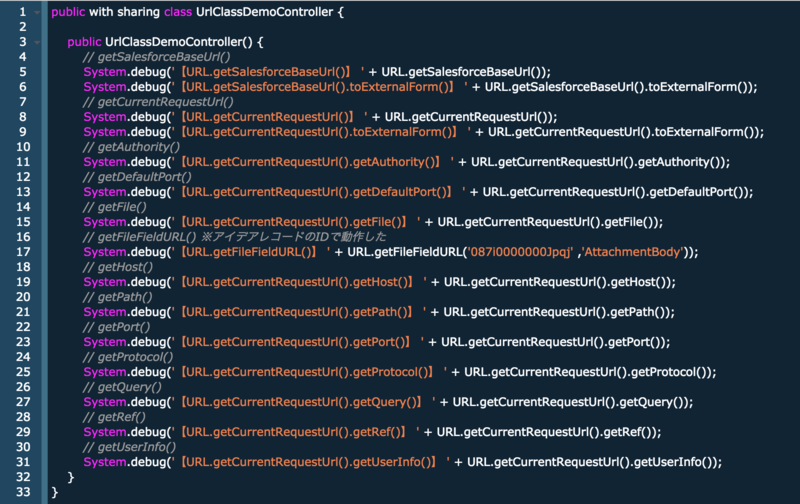Click the constructor name UrlClassDemoController() on line 3
Image resolution: width=800 pixels, height=504 pixels.
[x=178, y=42]
